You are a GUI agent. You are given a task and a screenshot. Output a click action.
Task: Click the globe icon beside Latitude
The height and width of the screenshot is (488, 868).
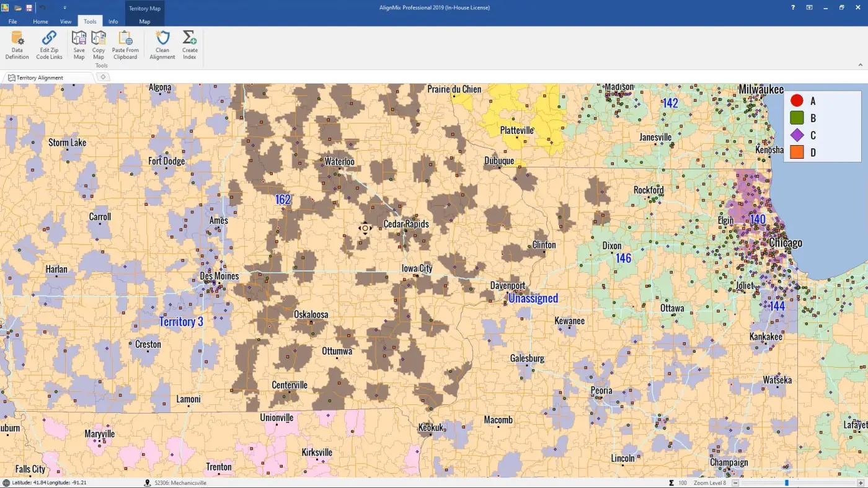point(6,482)
